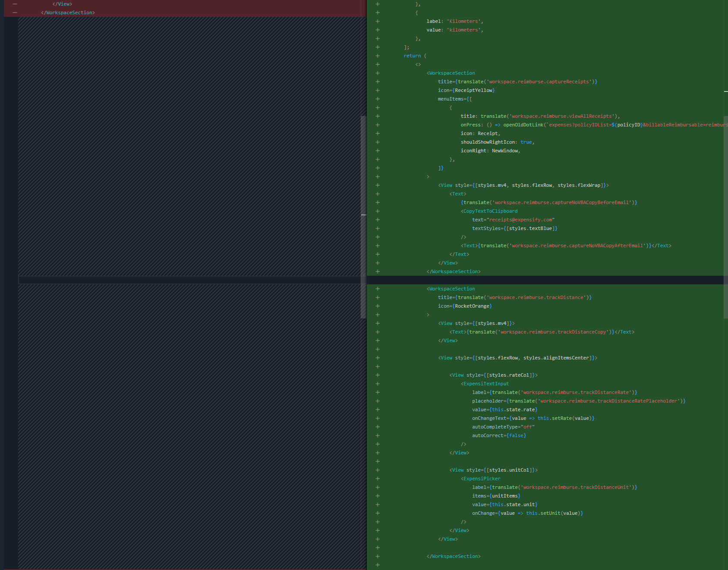728x570 pixels.
Task: Click the plus marker beside autoCorrect={false}
Action: click(378, 435)
